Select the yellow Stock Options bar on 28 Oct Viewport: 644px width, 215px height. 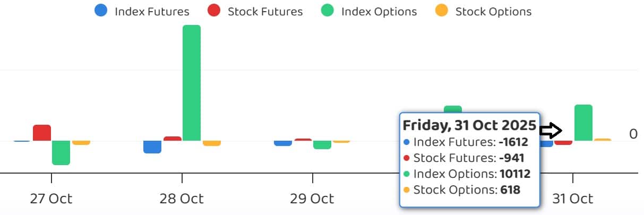[211, 143]
